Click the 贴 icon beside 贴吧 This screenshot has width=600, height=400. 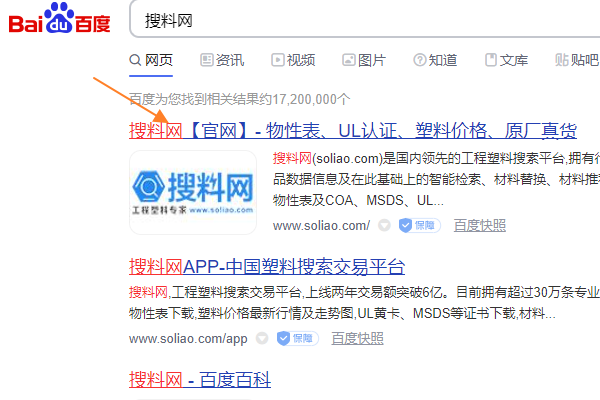(x=562, y=60)
